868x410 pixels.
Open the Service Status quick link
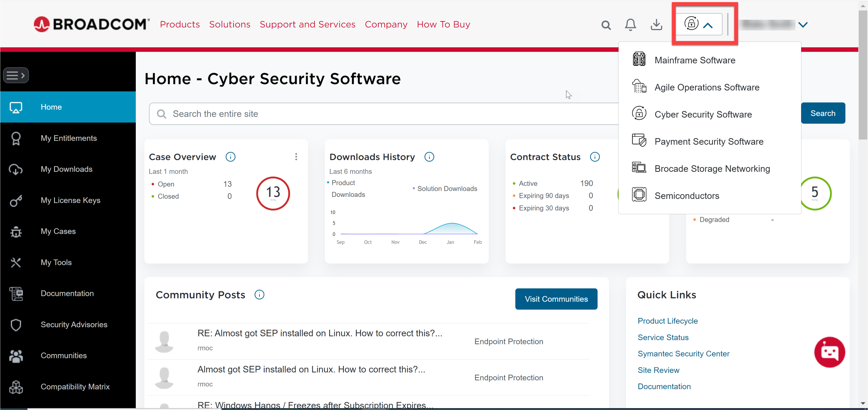pyautogui.click(x=663, y=337)
